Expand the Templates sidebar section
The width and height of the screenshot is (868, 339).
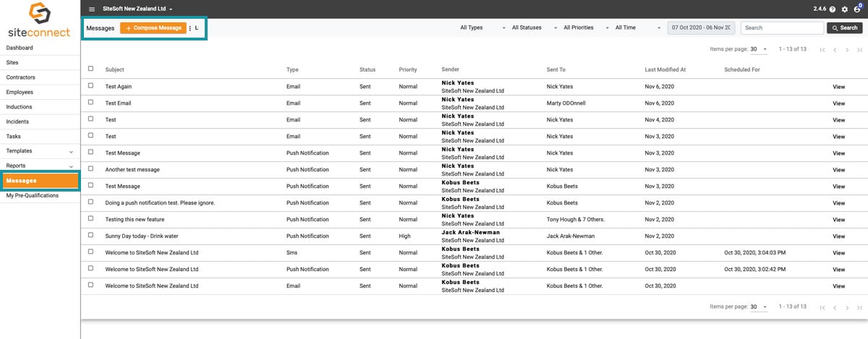[71, 152]
